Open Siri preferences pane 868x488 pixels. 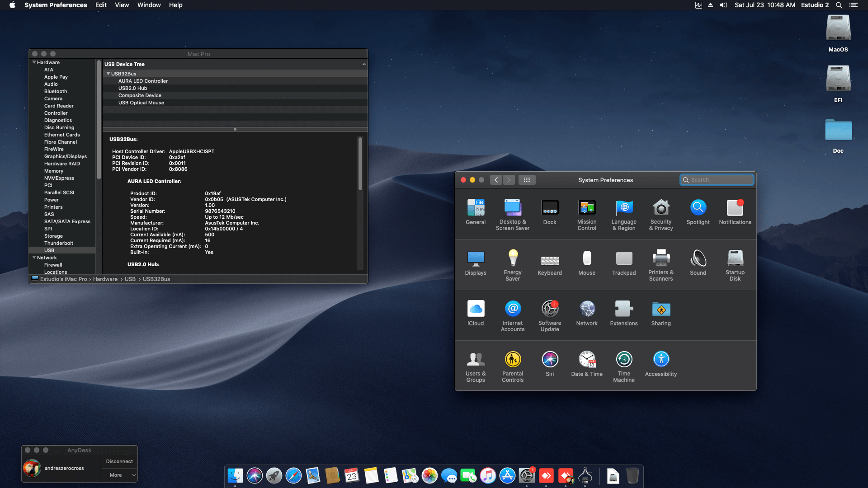(x=550, y=359)
